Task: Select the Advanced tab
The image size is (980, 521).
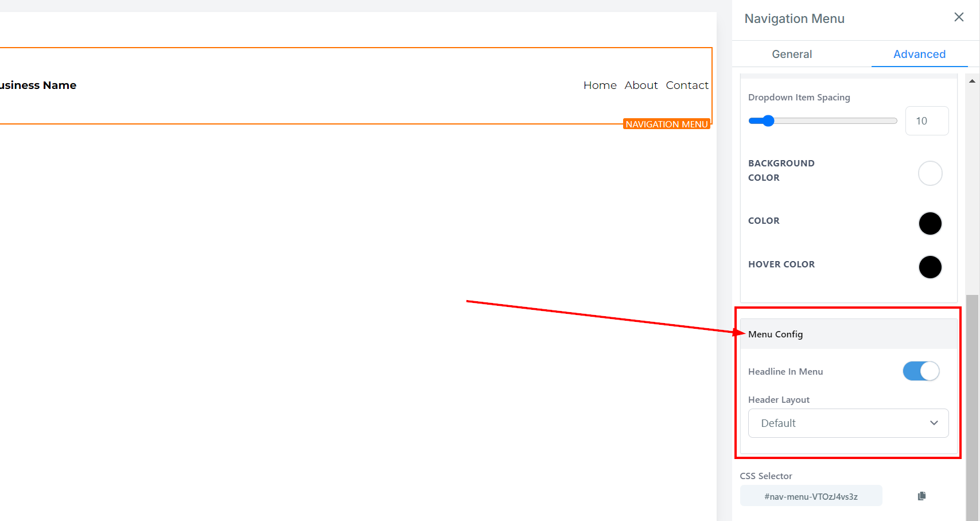Action: point(919,54)
